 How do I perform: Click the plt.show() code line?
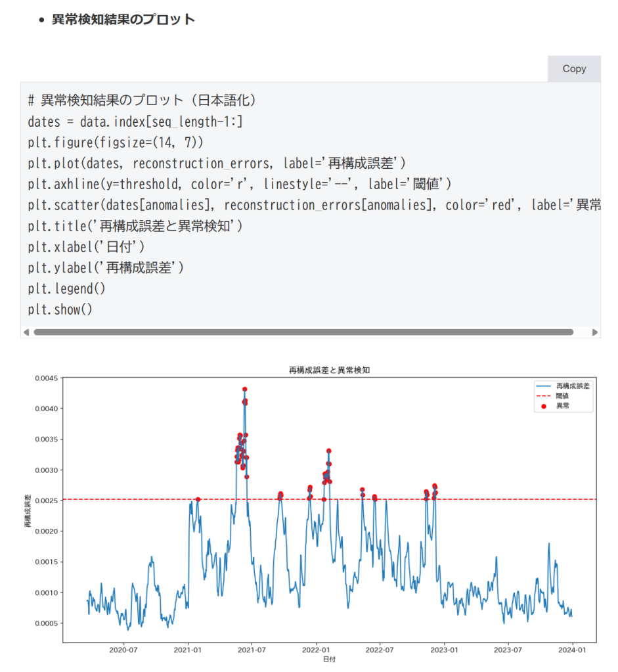point(60,309)
